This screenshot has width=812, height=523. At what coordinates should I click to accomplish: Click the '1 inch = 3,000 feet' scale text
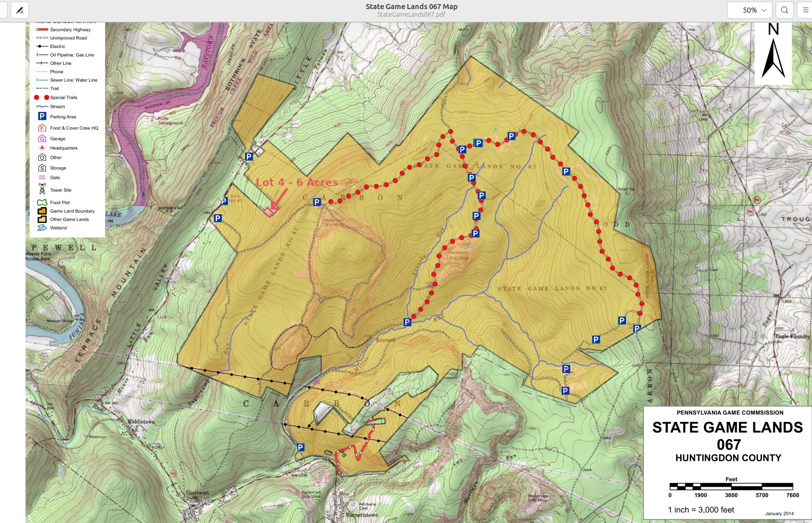click(x=701, y=510)
